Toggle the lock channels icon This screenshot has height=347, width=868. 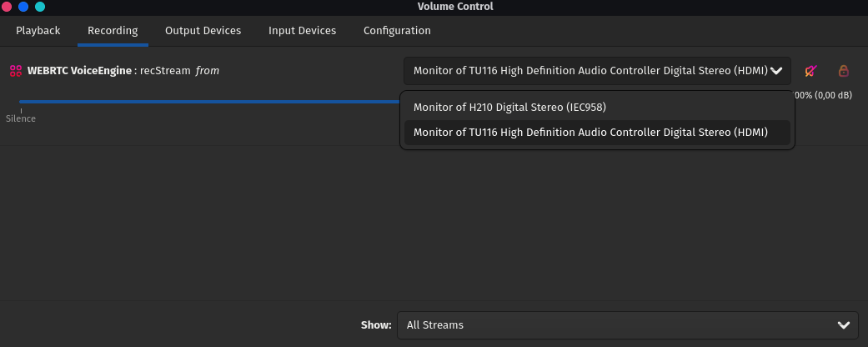843,71
